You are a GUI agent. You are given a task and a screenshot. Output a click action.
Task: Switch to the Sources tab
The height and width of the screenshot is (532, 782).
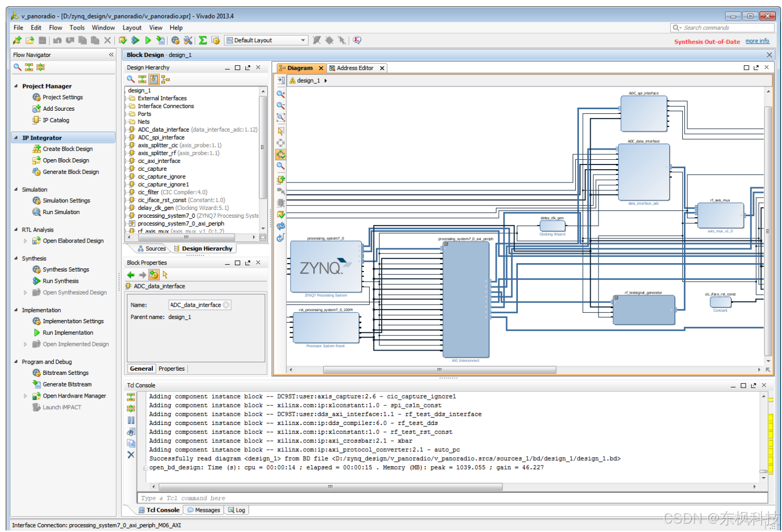pyautogui.click(x=151, y=248)
